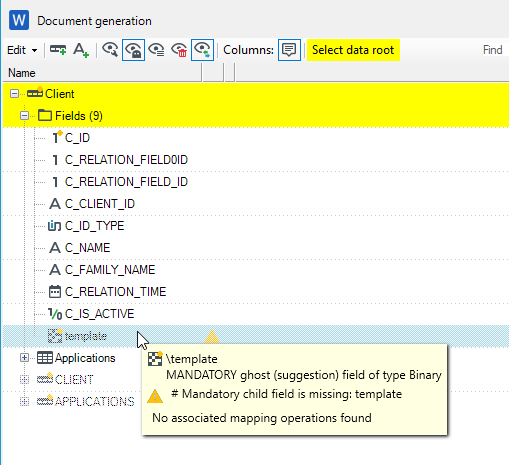Click the eye with list lines icon
509x465 pixels.
[156, 50]
